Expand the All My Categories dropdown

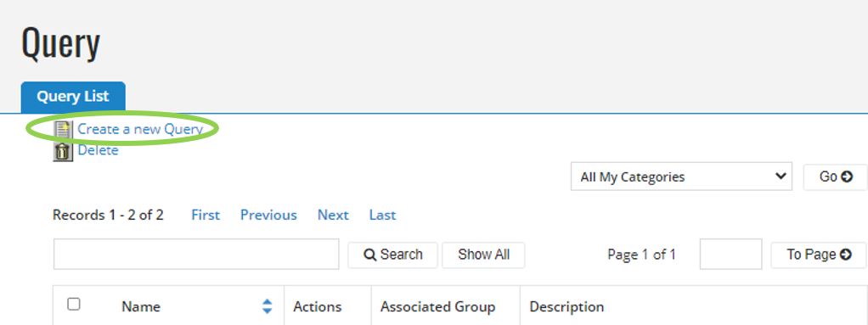(681, 177)
